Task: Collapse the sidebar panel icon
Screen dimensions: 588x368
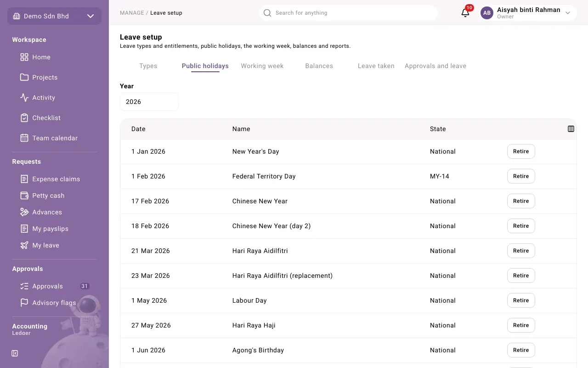Action: click(x=15, y=353)
